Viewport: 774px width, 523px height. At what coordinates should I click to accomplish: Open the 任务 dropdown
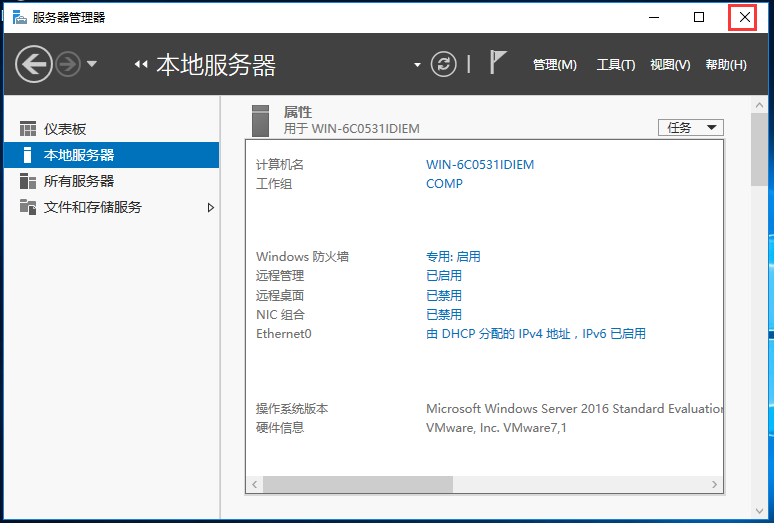691,128
